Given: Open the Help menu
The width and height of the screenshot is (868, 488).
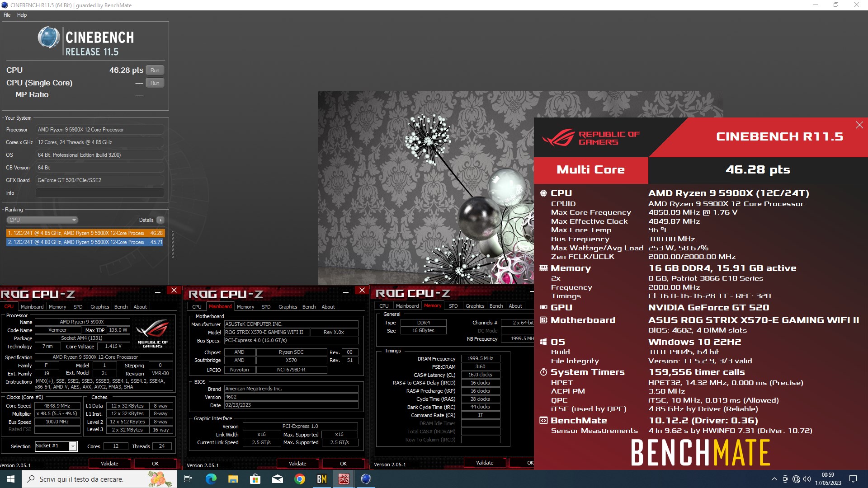Looking at the screenshot, I should point(22,15).
